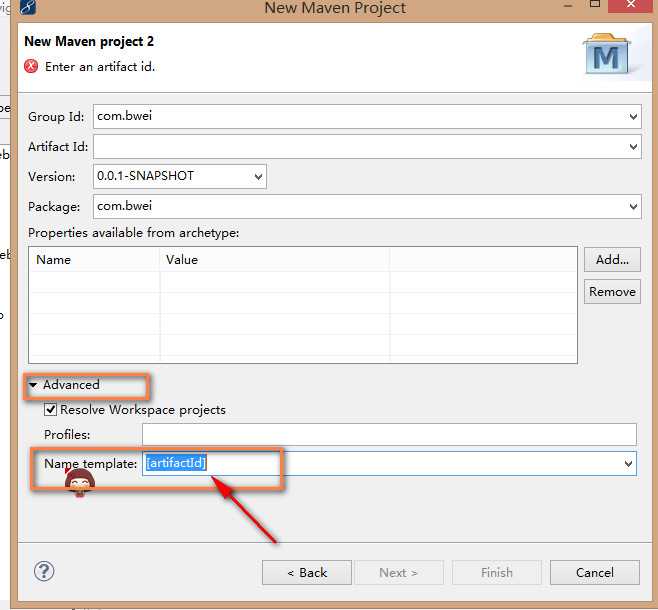
Task: Click the red error icon beside artifact message
Action: pyautogui.click(x=31, y=66)
